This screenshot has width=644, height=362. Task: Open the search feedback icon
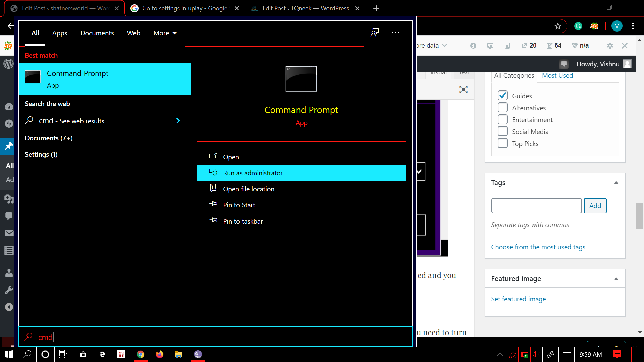coord(375,33)
